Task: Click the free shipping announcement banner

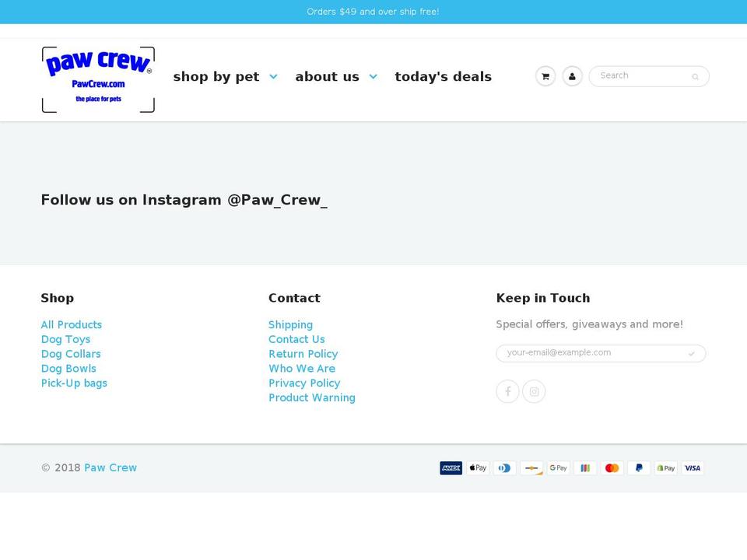Action: [373, 12]
